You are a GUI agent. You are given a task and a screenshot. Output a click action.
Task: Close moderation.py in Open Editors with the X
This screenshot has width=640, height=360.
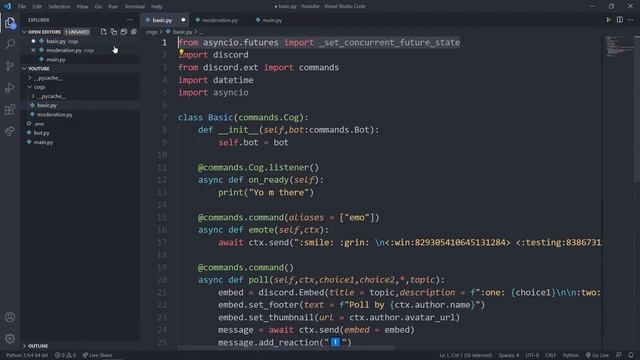coord(33,50)
